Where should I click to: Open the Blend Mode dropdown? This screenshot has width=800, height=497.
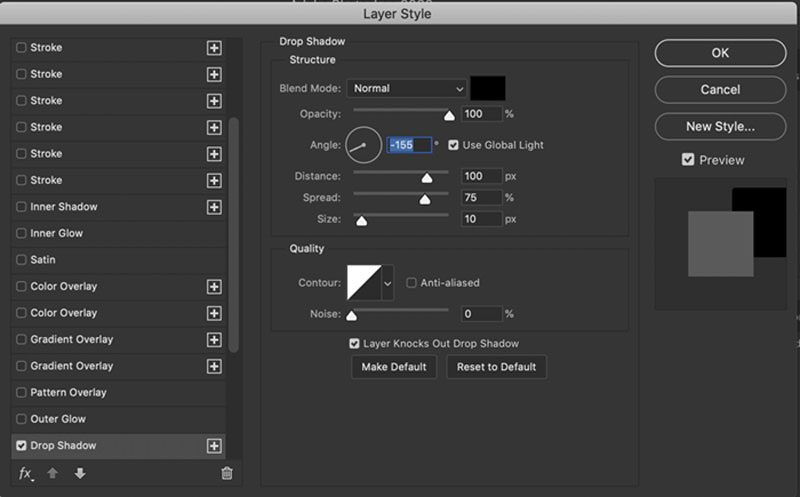[407, 89]
